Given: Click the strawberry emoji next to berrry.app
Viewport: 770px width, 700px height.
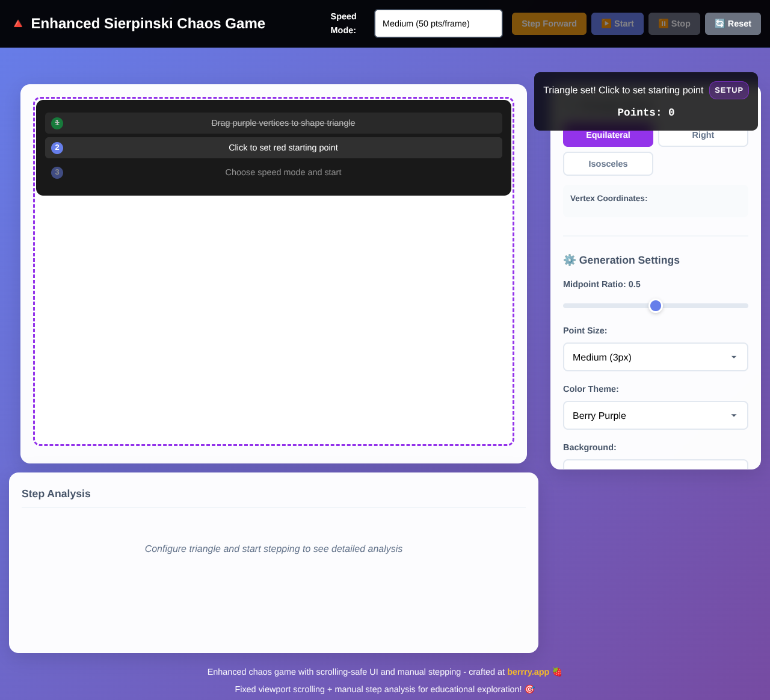Looking at the screenshot, I should click(557, 672).
